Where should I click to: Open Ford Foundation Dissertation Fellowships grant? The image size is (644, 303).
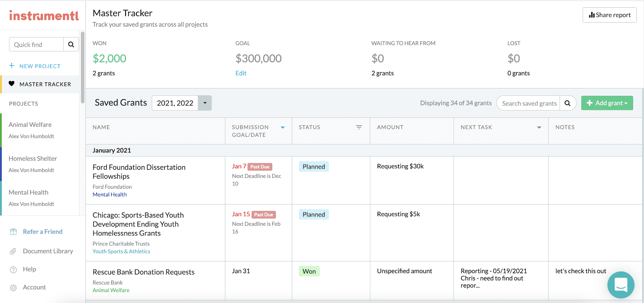pos(139,172)
